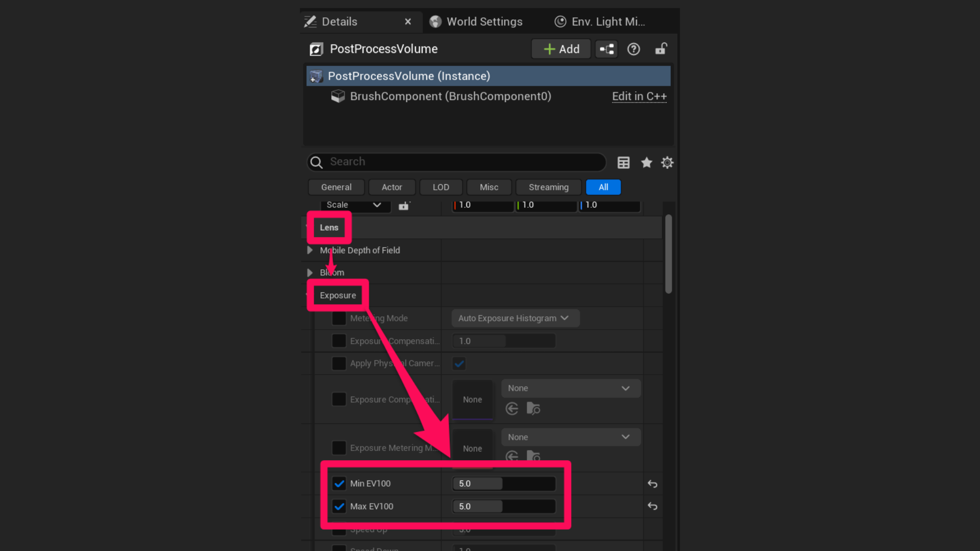Switch to Env. Light Mixer tab

[x=600, y=21]
